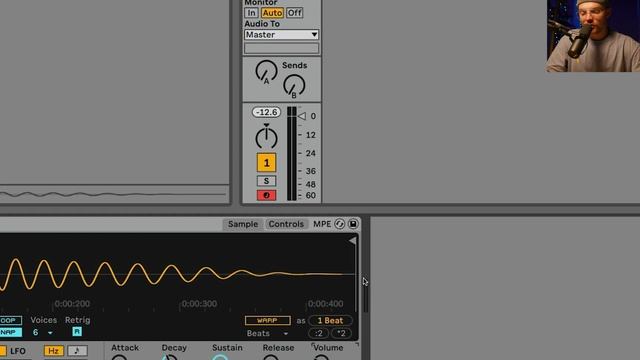The image size is (640, 360).
Task: Set monitoring to Auto
Action: (272, 13)
